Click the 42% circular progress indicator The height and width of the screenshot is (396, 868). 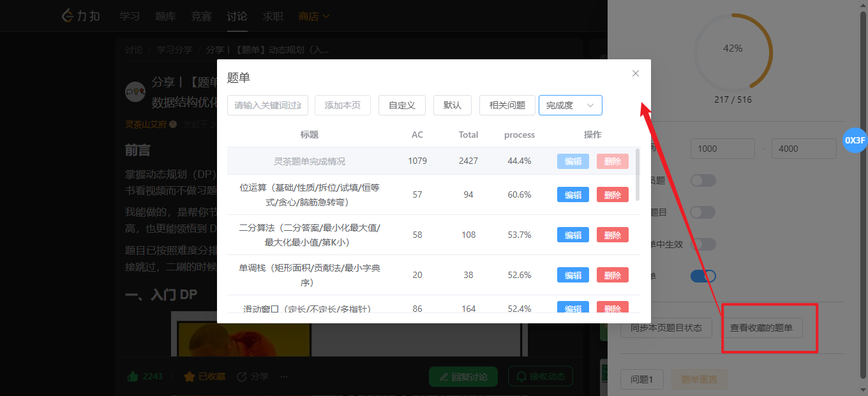pyautogui.click(x=733, y=49)
